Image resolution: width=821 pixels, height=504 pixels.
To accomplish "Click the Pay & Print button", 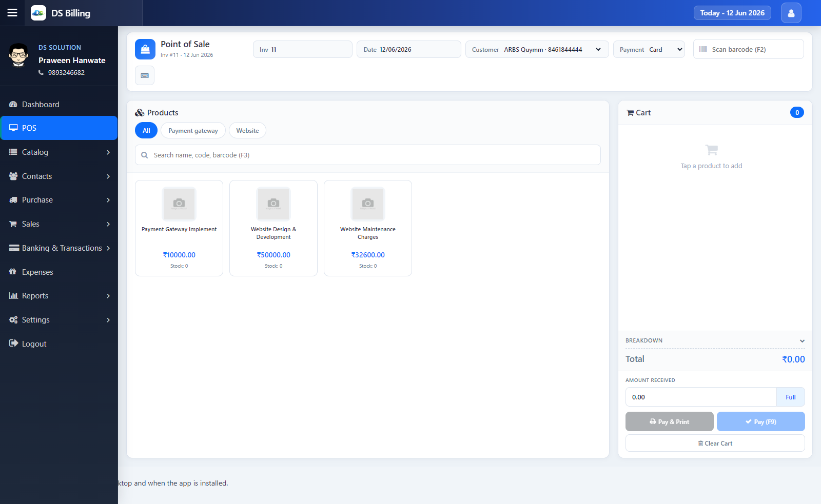I will point(670,421).
